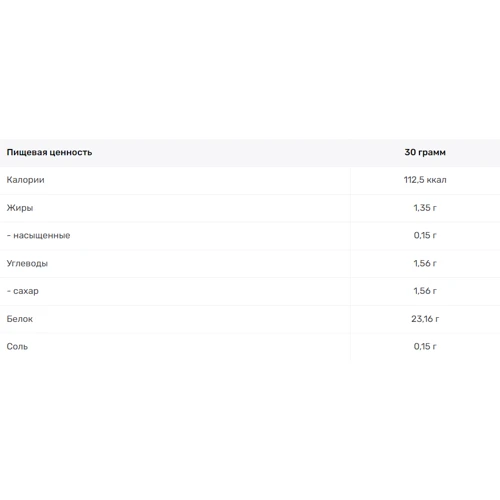This screenshot has height=500, width=500.
Task: Select the 'Калории' row label
Action: point(25,180)
